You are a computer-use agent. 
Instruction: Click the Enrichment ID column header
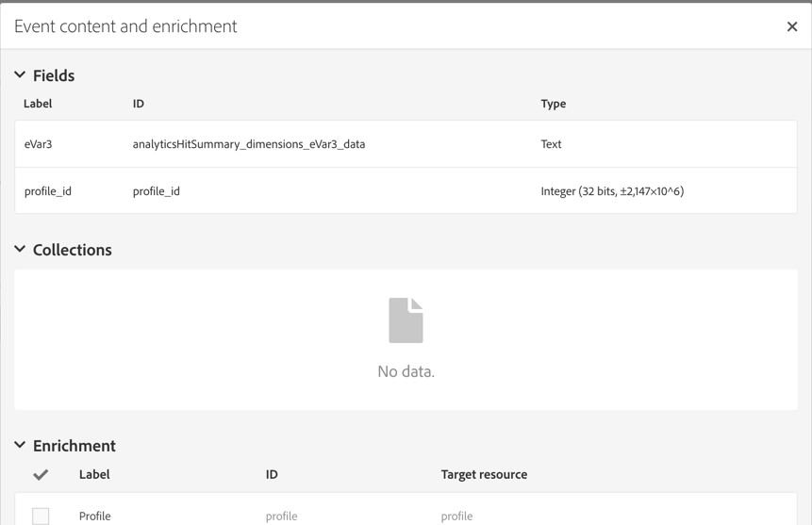click(x=272, y=475)
